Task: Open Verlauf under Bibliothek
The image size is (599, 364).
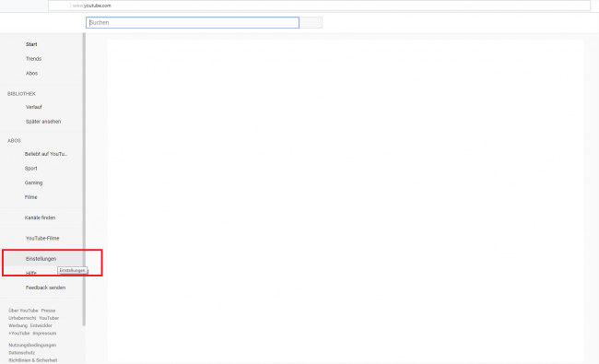Action: click(x=34, y=107)
